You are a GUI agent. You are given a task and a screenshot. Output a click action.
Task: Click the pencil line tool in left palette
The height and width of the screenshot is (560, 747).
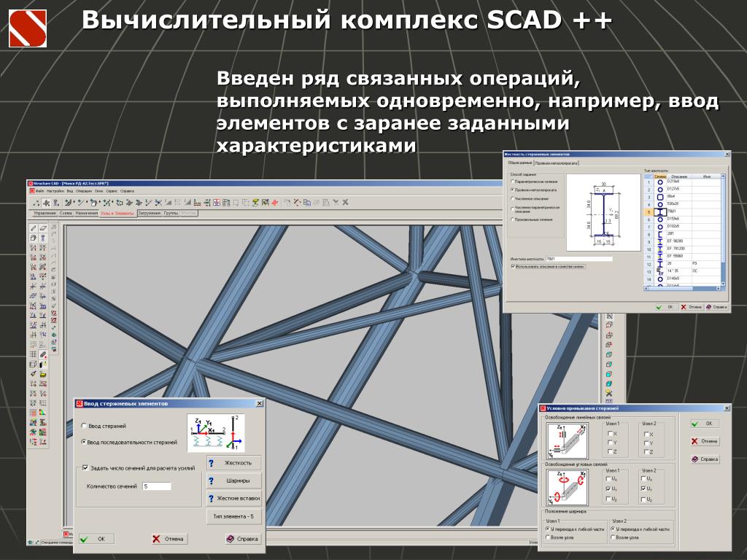[33, 228]
